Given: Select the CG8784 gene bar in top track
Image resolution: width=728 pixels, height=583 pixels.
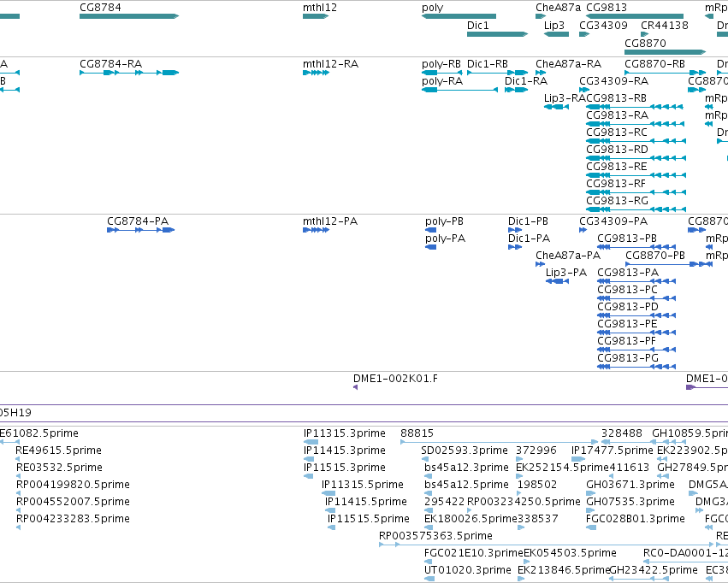Looking at the screenshot, I should tap(129, 16).
